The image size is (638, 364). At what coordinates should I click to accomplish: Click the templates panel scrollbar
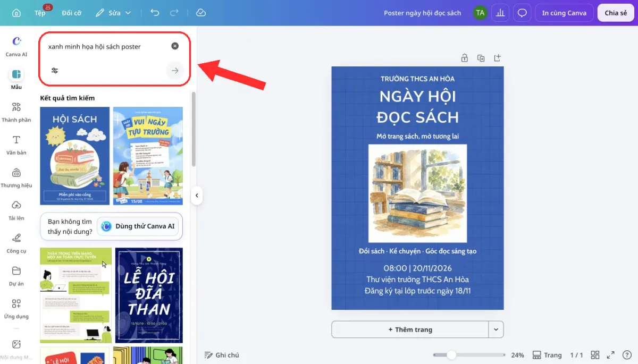[x=194, y=129]
